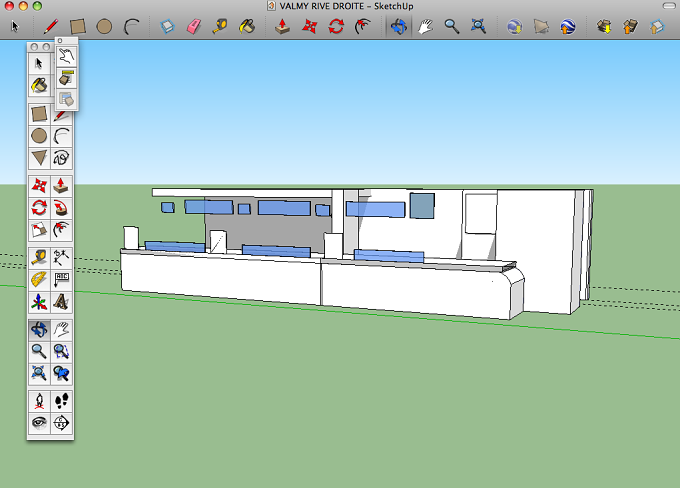
Task: Open Component Options in small palette
Action: pos(66,78)
